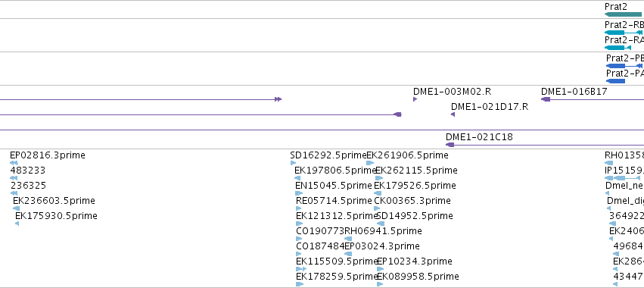This screenshot has width=644, height=288.
Task: Select the EK121312.5prime label
Action: tap(336, 216)
